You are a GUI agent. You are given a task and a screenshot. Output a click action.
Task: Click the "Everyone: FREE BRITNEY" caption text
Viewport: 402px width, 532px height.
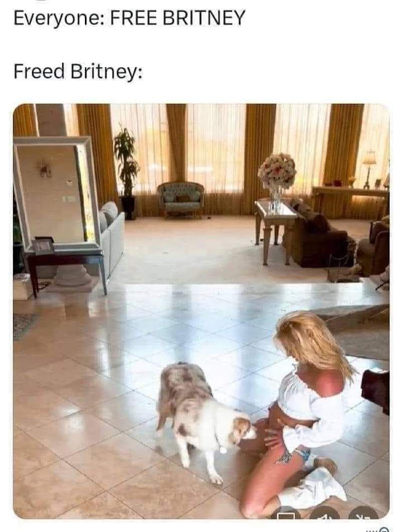129,18
